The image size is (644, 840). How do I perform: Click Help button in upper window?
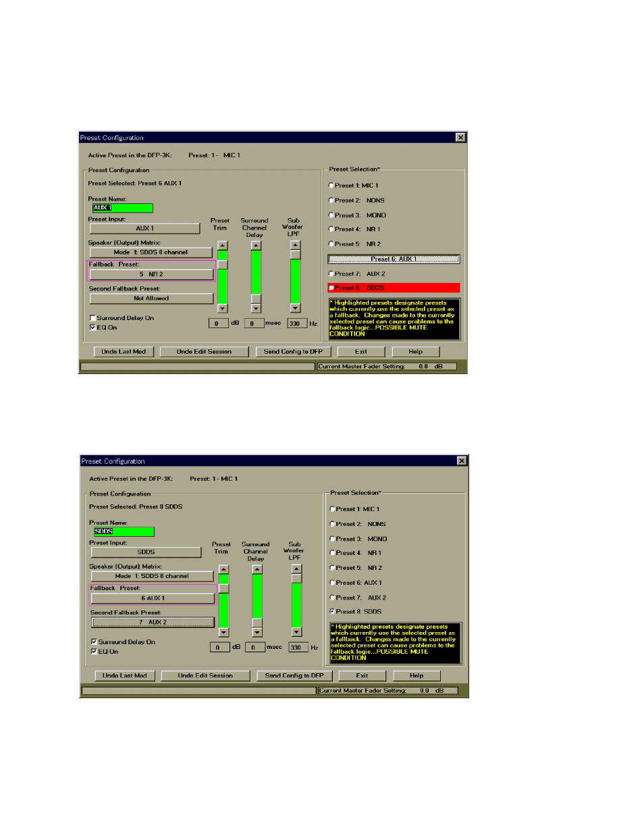pos(415,352)
